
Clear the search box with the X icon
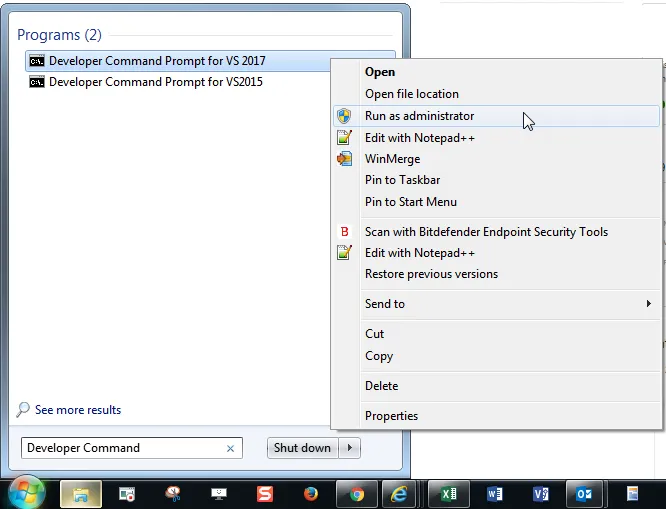230,448
